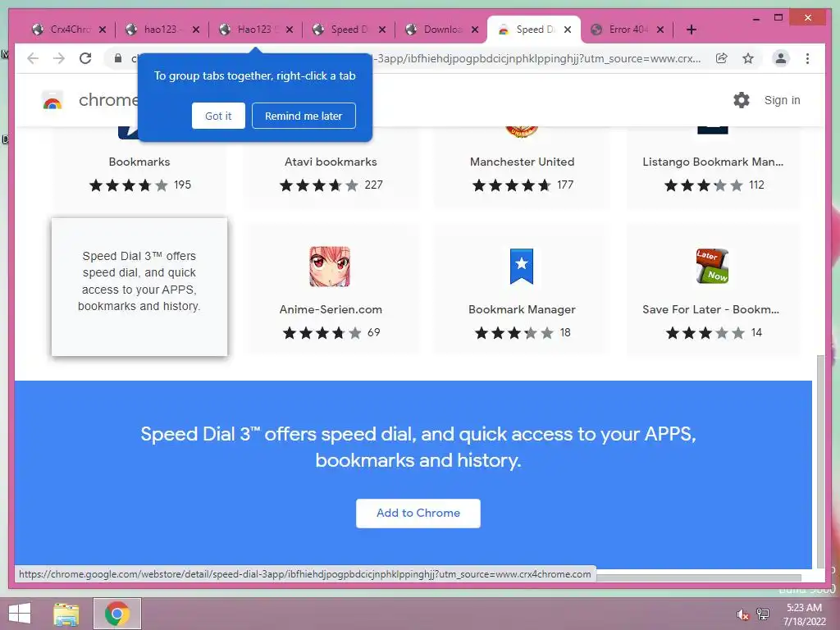Click the Remind me later button
Viewport: 840px width, 630px height.
[x=304, y=116]
